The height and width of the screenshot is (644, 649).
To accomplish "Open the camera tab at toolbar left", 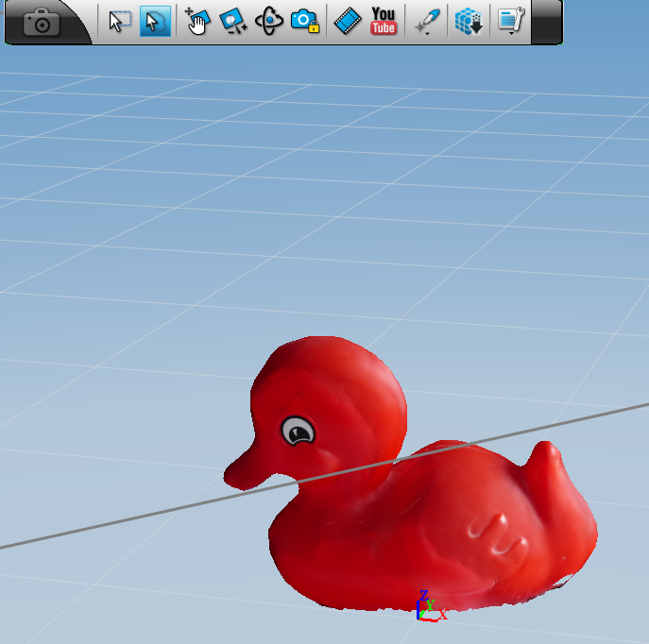I will pos(42,22).
